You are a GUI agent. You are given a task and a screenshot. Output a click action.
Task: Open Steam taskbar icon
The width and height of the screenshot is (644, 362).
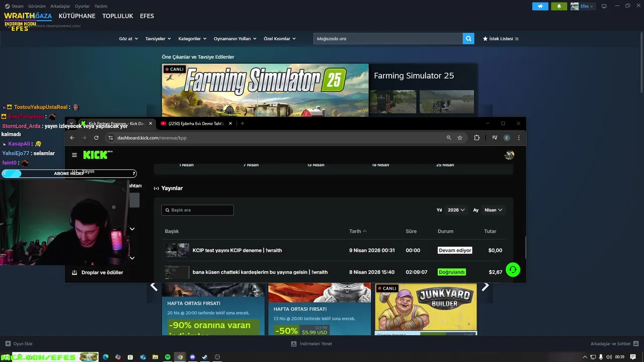(205, 357)
